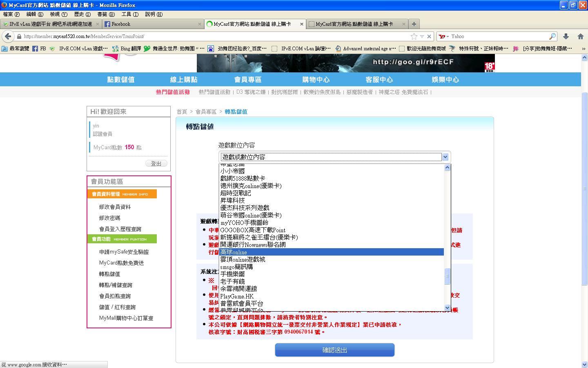
Task: Click 首頁 breadcrumb link
Action: 182,112
